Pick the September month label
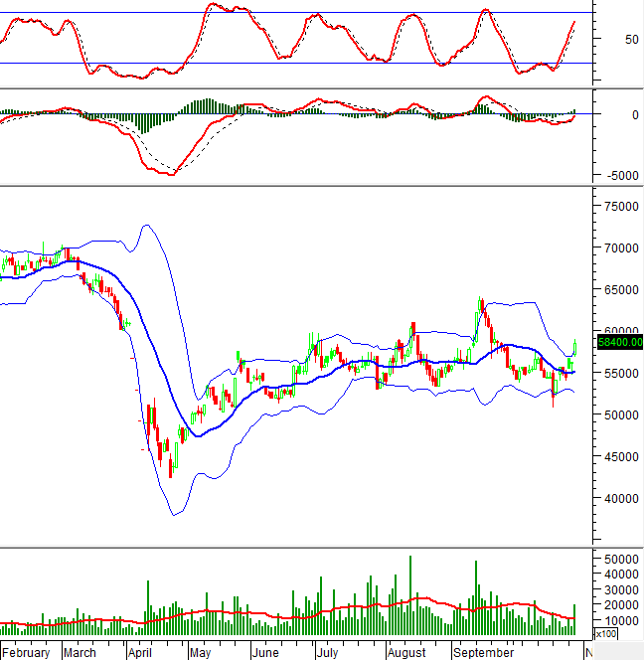Screen dimensions: 644x660 (482, 653)
